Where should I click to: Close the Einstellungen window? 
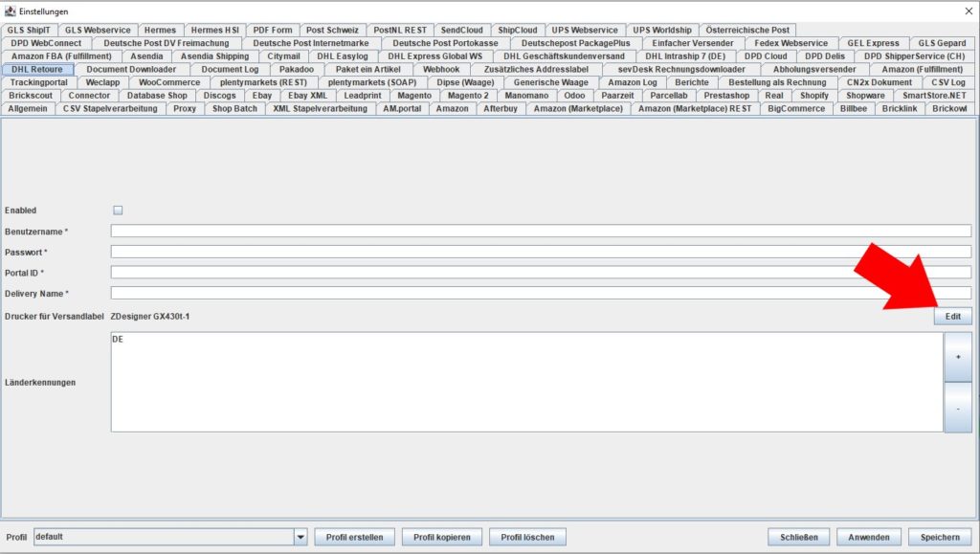pyautogui.click(x=969, y=11)
